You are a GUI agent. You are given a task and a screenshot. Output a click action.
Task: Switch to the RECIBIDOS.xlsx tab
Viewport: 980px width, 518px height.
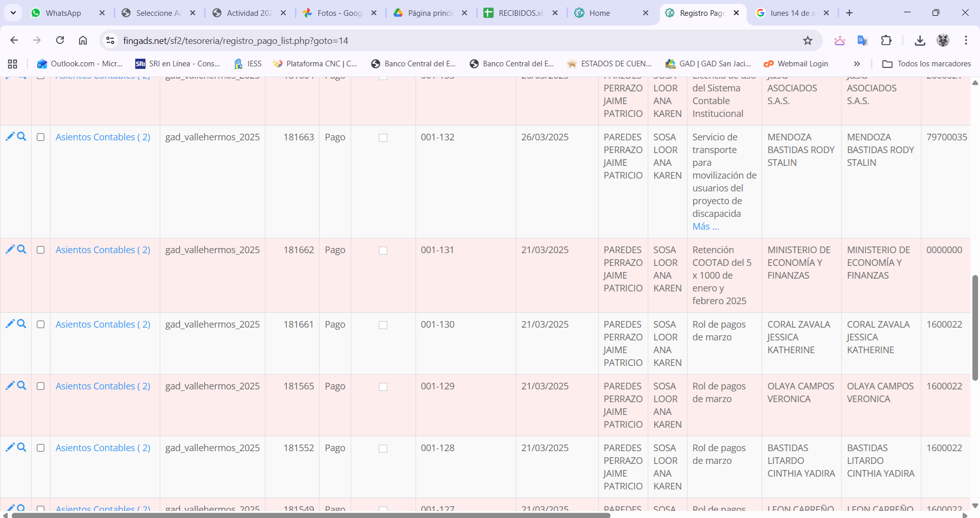pos(520,13)
